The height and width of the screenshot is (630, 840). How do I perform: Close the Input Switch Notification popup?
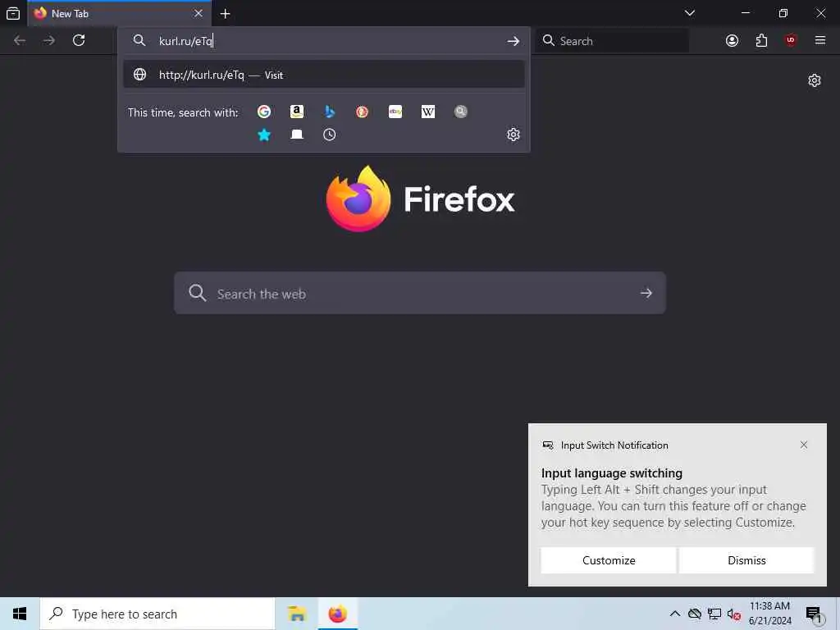[x=804, y=445]
